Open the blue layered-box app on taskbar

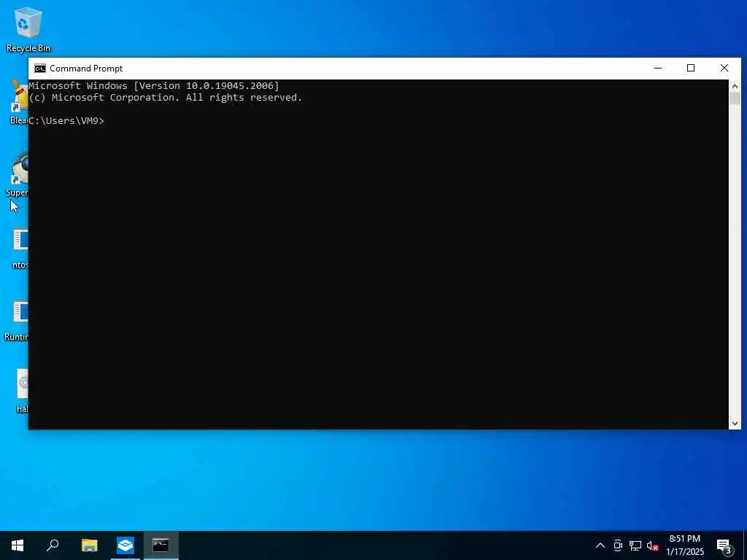pyautogui.click(x=125, y=545)
